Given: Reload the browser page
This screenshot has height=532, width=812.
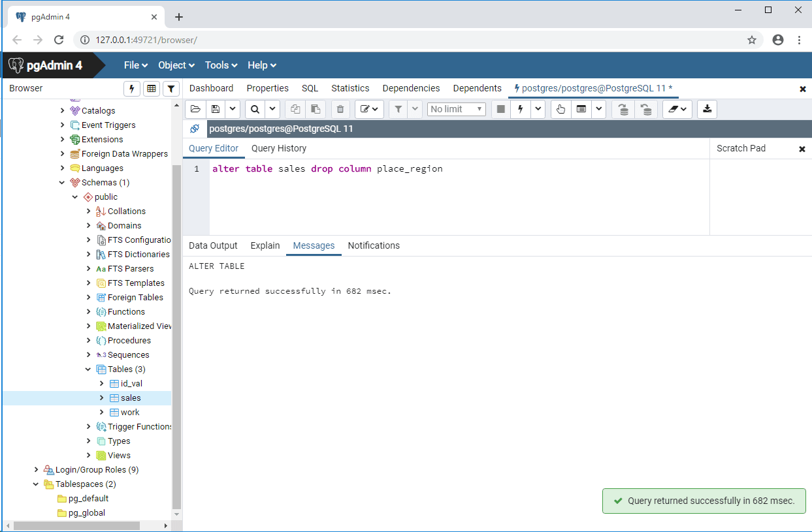Looking at the screenshot, I should click(59, 40).
